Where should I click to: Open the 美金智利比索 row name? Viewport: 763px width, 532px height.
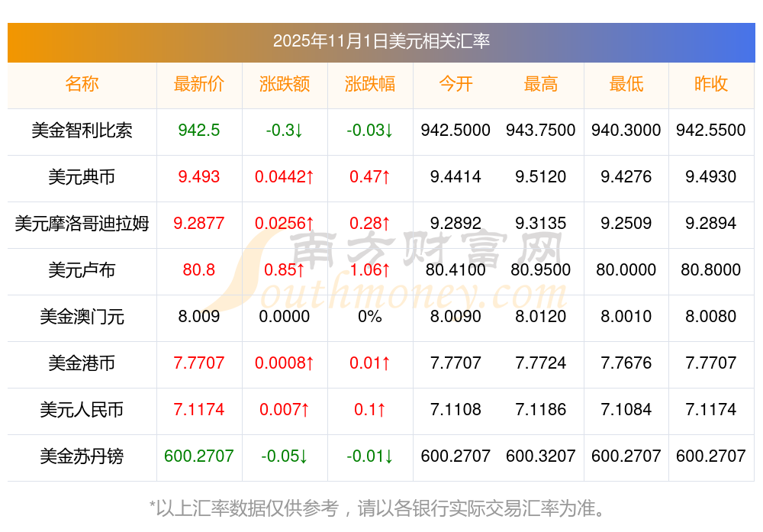click(x=82, y=131)
